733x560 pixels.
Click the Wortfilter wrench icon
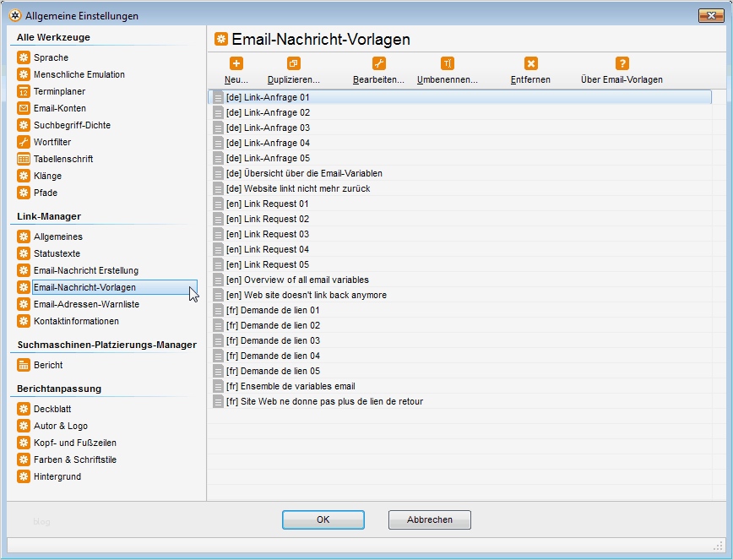pyautogui.click(x=24, y=142)
